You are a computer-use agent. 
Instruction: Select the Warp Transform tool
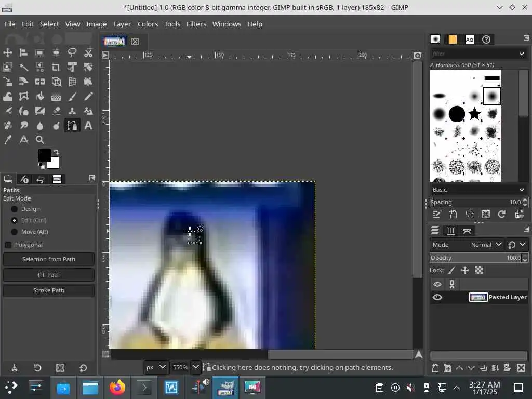[7, 96]
